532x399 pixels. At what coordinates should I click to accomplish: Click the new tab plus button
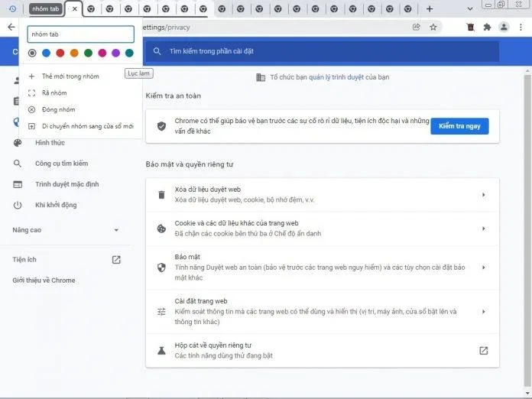(x=430, y=9)
